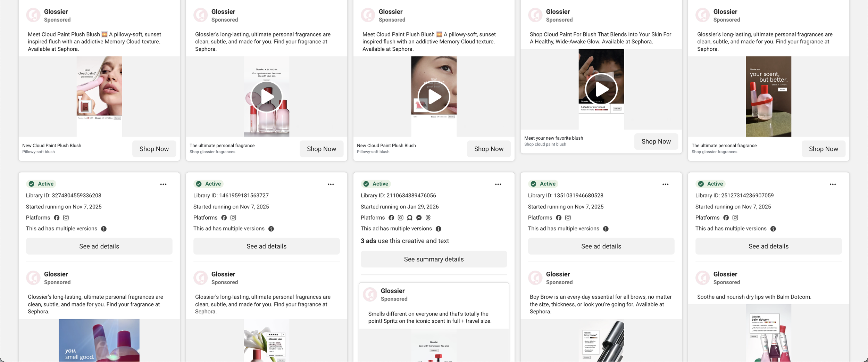The image size is (868, 362).
Task: Click the Instagram icon on the Boy Brow ad card
Action: (568, 217)
